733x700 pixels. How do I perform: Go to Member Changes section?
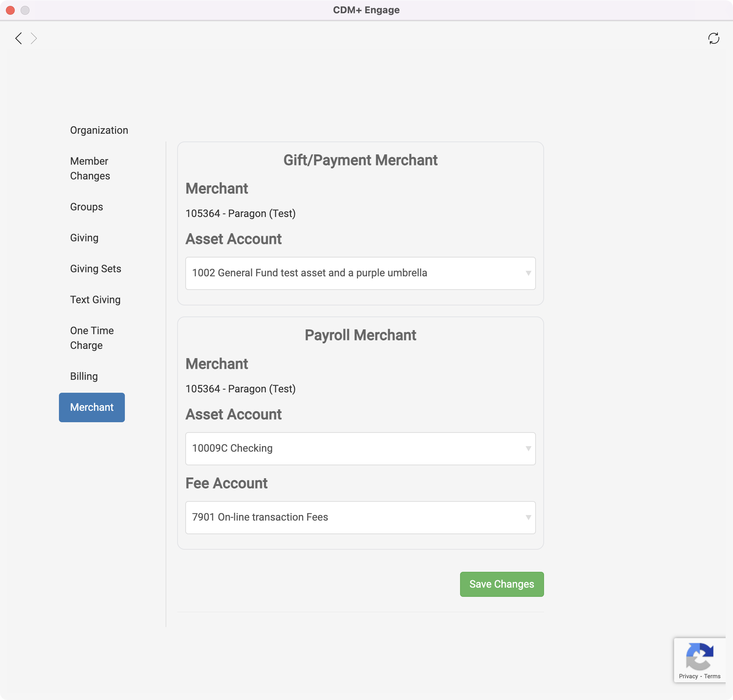pos(90,168)
